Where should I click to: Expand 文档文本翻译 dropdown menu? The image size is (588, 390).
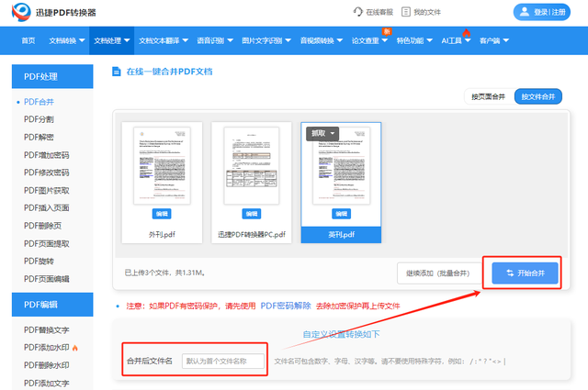coord(164,40)
